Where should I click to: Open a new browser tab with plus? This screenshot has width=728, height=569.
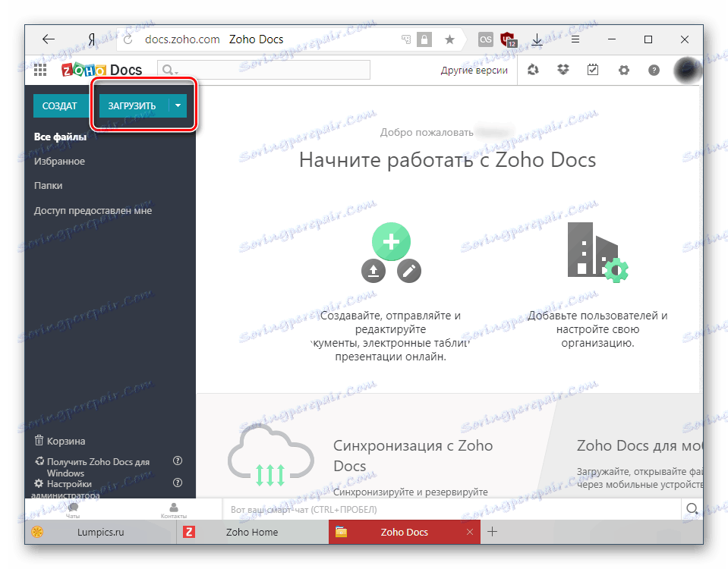493,531
